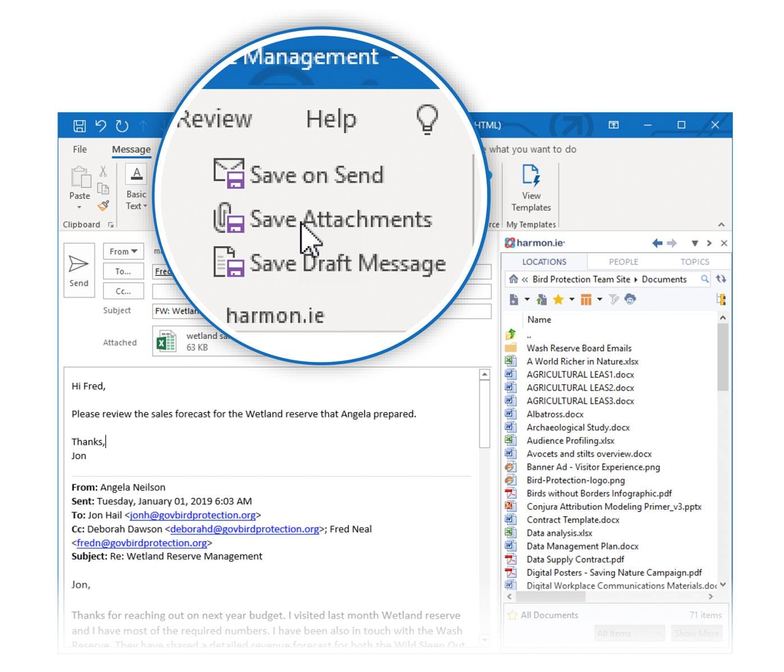Click the All Documents view label
Screen dimensions: 784x672
549,615
